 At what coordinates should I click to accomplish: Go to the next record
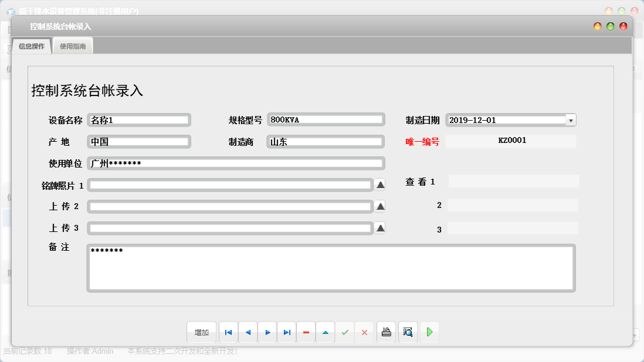pyautogui.click(x=267, y=333)
